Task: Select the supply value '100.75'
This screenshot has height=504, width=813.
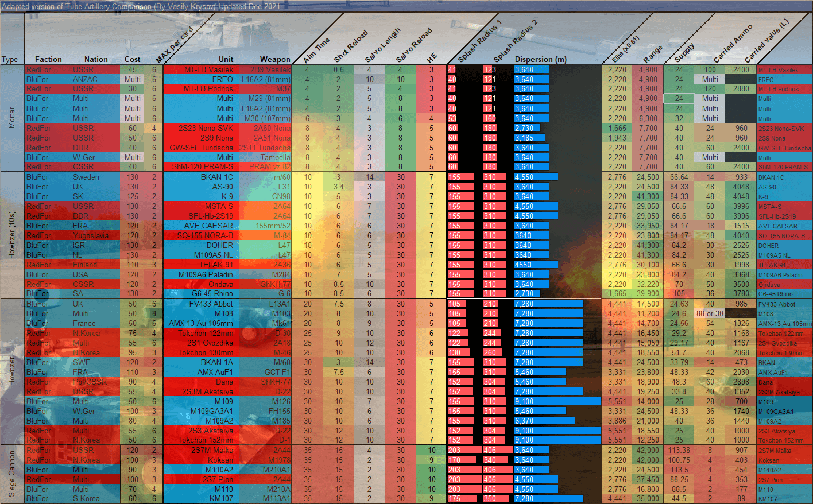Action: 679,460
